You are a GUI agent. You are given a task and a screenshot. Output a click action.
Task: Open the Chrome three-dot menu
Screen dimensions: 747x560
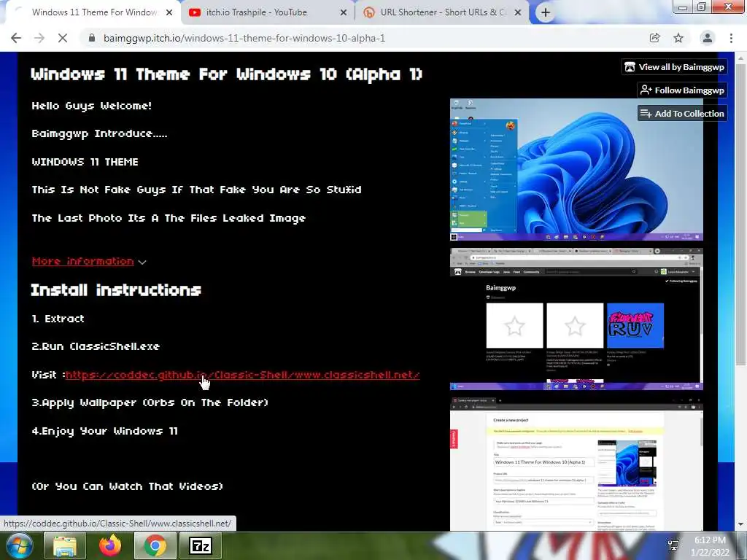coord(731,38)
